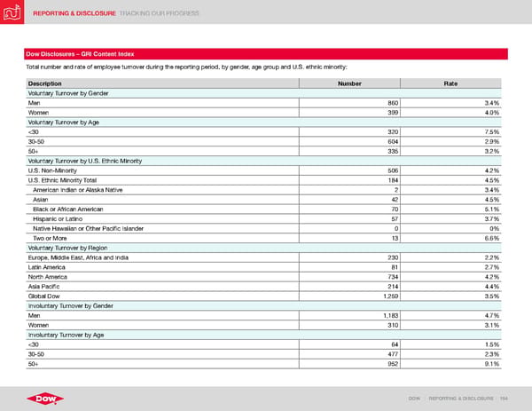The height and width of the screenshot is (411, 532).
Task: Click the 1,259 Global Dow number
Action: click(x=350, y=296)
